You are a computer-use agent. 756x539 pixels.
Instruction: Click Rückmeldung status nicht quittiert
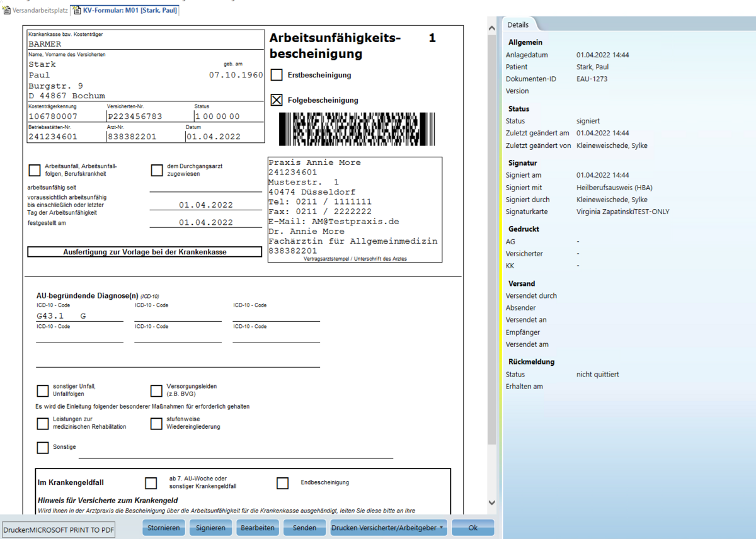(x=598, y=374)
